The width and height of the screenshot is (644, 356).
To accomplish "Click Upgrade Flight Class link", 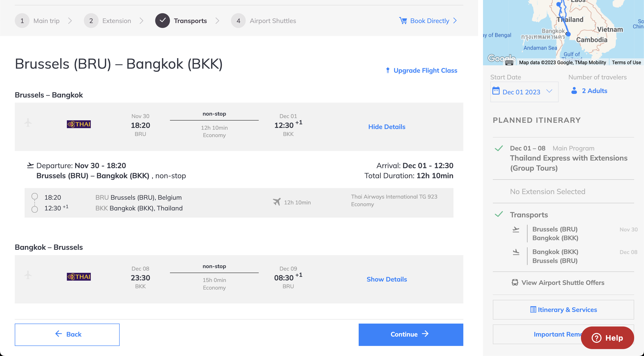I will [425, 70].
